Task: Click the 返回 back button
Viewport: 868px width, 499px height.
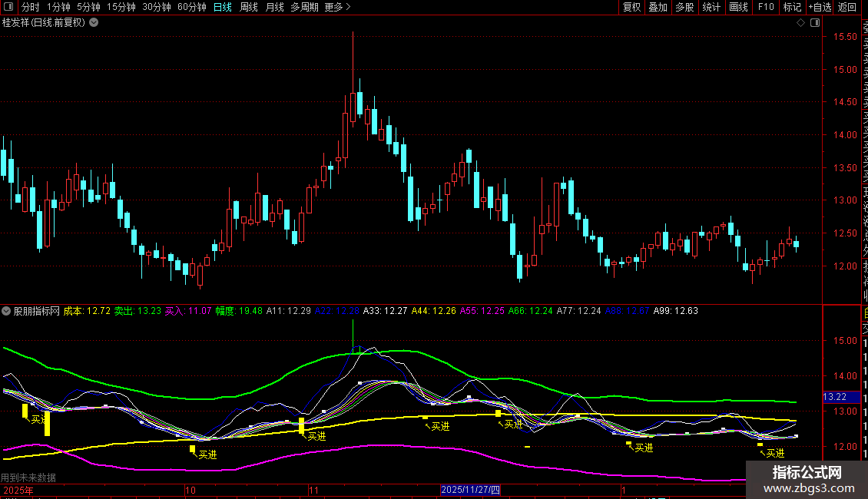Action: [x=847, y=7]
